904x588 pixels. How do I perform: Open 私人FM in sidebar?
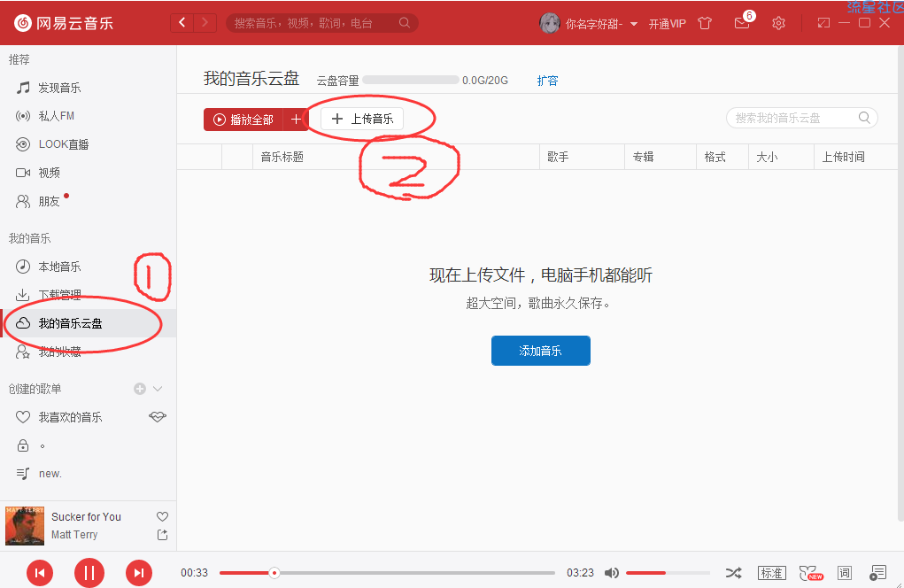click(89, 116)
